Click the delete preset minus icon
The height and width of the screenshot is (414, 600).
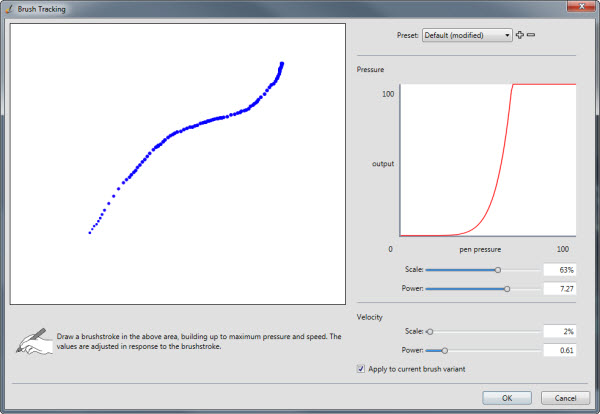point(531,35)
